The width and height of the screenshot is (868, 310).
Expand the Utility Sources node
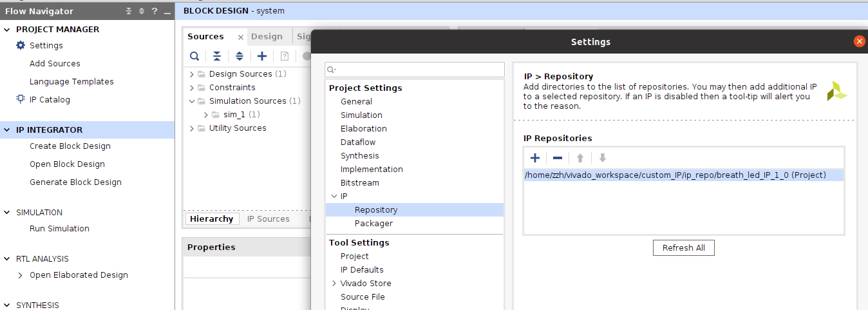192,128
